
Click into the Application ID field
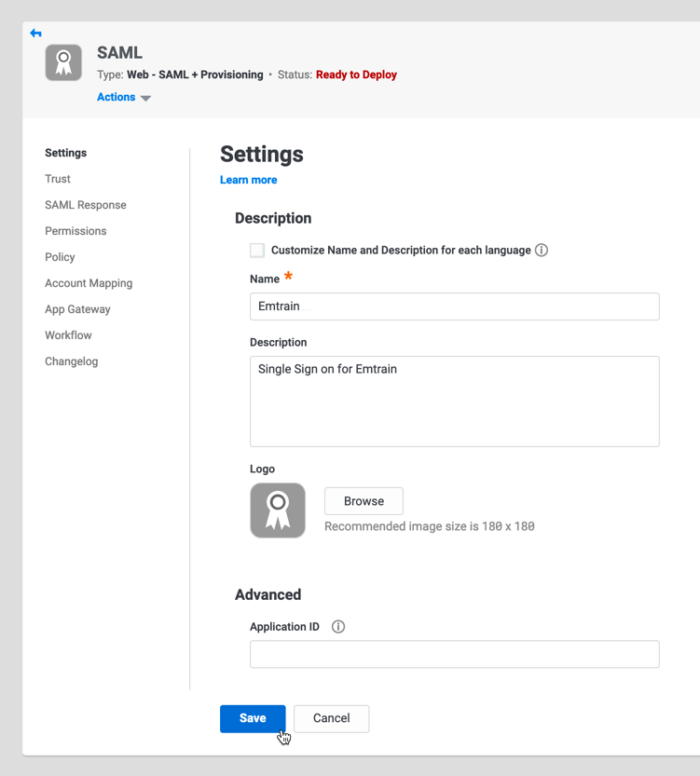click(454, 654)
